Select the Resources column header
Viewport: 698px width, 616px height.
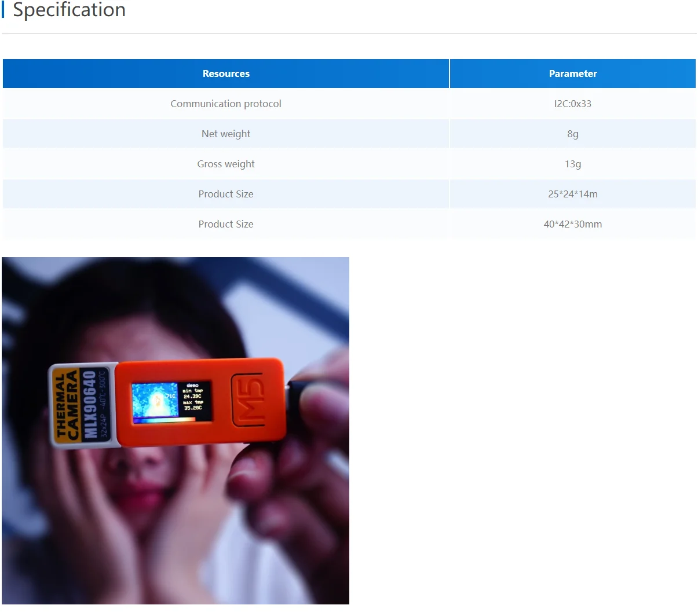point(226,74)
